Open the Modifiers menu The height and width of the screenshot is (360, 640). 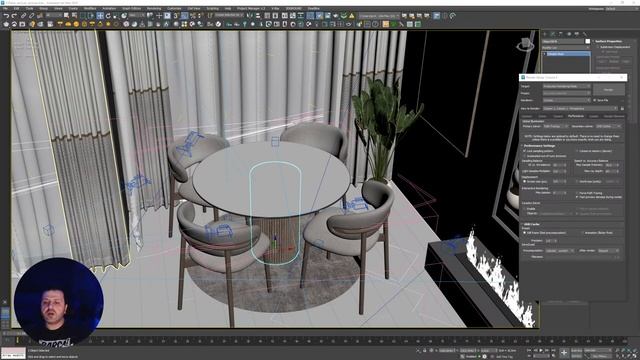pos(90,8)
